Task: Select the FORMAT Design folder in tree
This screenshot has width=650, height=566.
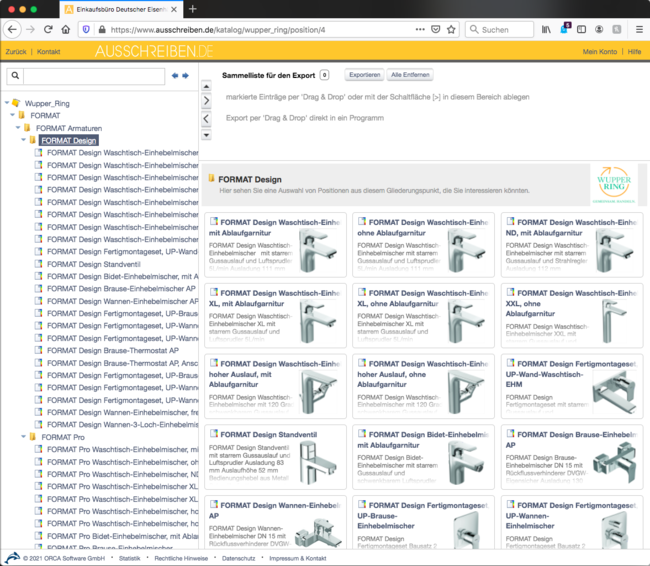Action: (x=69, y=141)
